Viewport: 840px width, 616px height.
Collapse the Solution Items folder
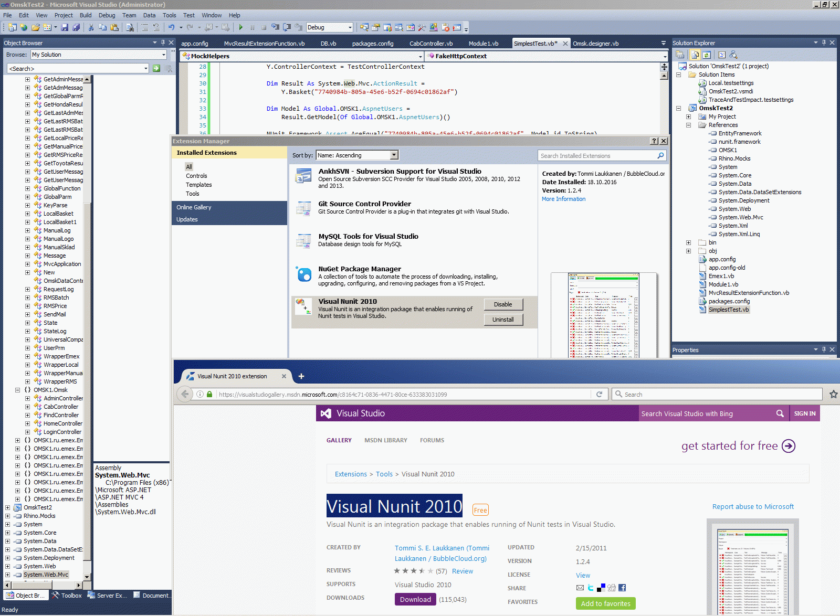click(678, 75)
